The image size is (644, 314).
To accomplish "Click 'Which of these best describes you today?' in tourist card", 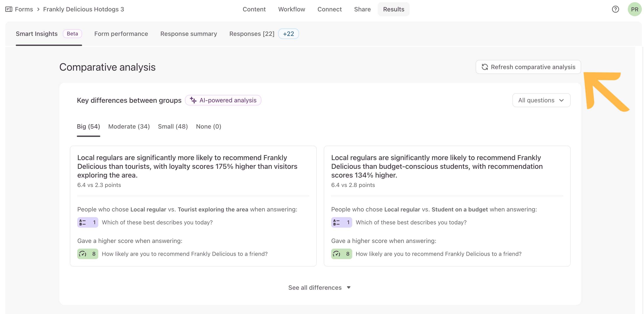I will [157, 222].
